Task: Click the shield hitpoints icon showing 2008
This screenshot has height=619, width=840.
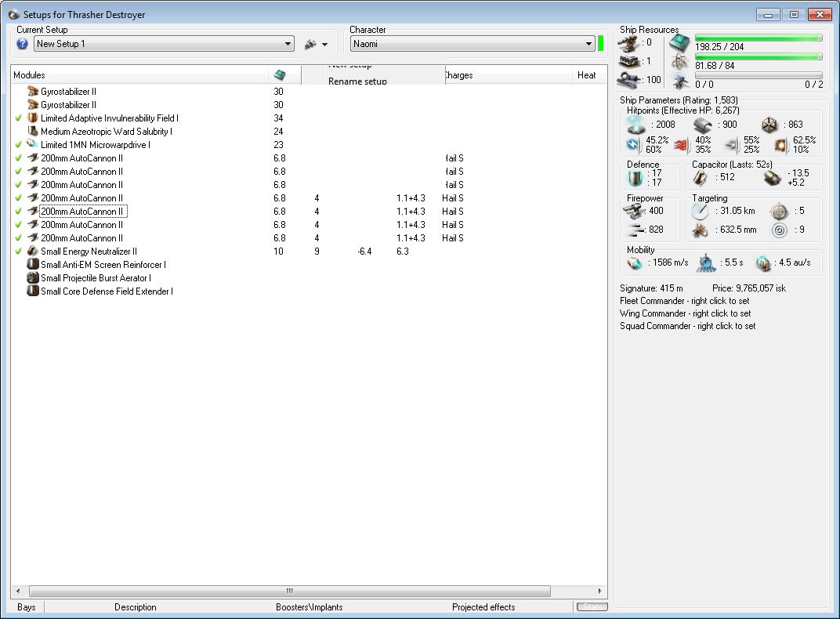Action: pos(636,125)
